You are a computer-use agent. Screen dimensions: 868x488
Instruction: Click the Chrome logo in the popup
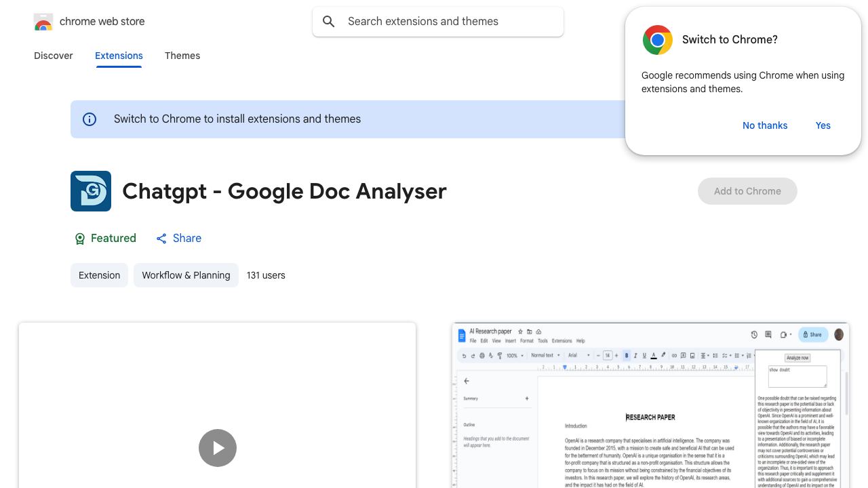[658, 40]
